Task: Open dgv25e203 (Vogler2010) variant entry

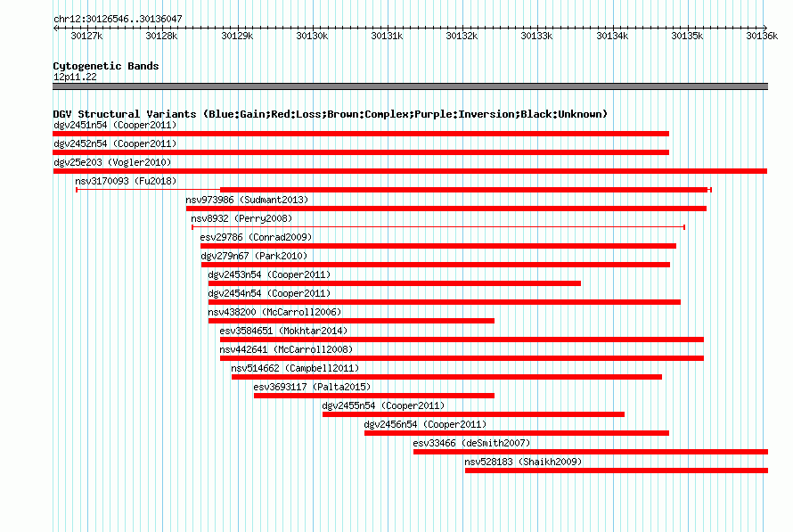Action: point(112,162)
